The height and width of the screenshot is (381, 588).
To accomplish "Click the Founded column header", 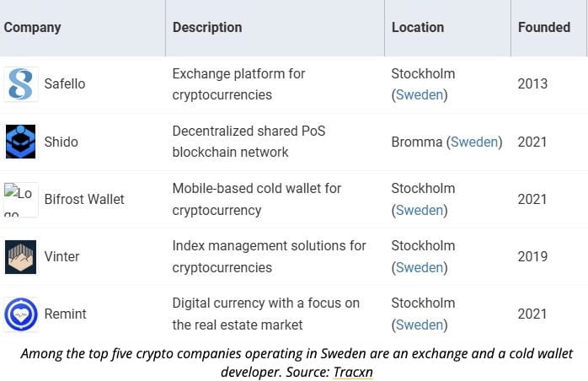I will [544, 27].
